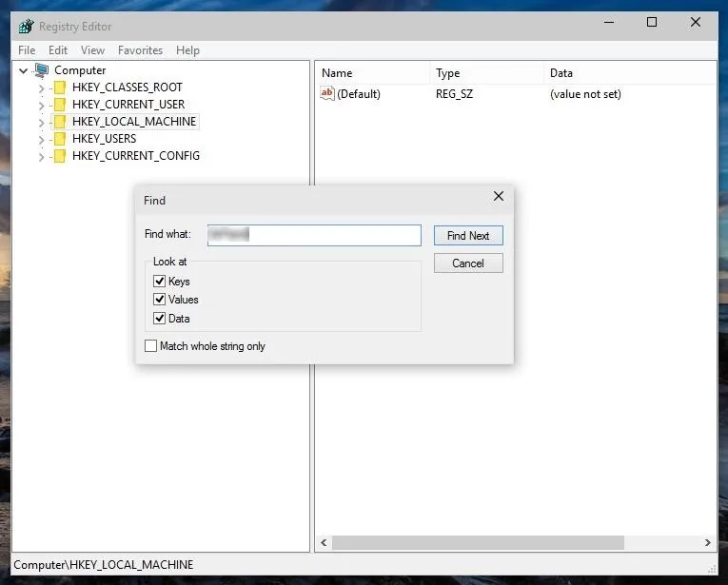Close the Registry Editor window

[696, 22]
